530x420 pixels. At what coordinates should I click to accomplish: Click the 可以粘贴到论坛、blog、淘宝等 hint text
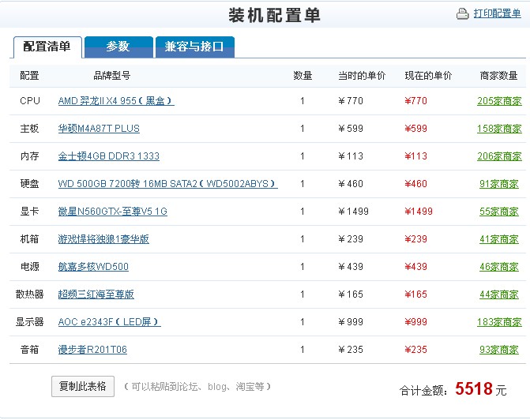(197, 386)
